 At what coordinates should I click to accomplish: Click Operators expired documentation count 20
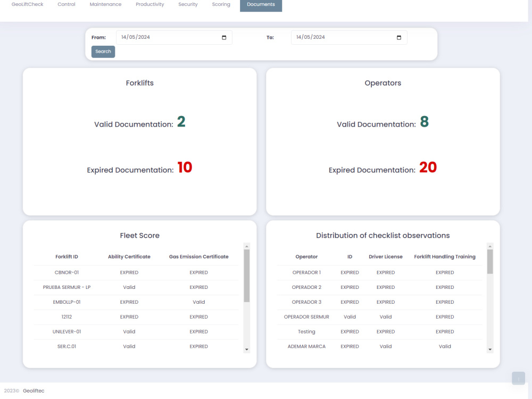click(x=428, y=167)
